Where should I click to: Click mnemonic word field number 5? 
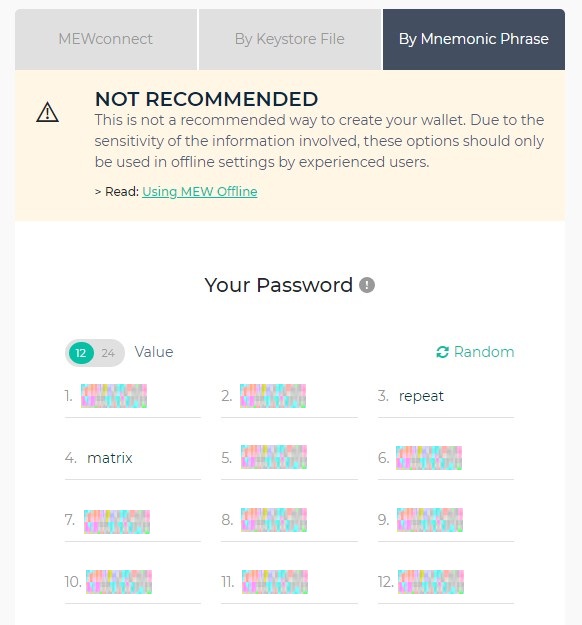tap(289, 458)
